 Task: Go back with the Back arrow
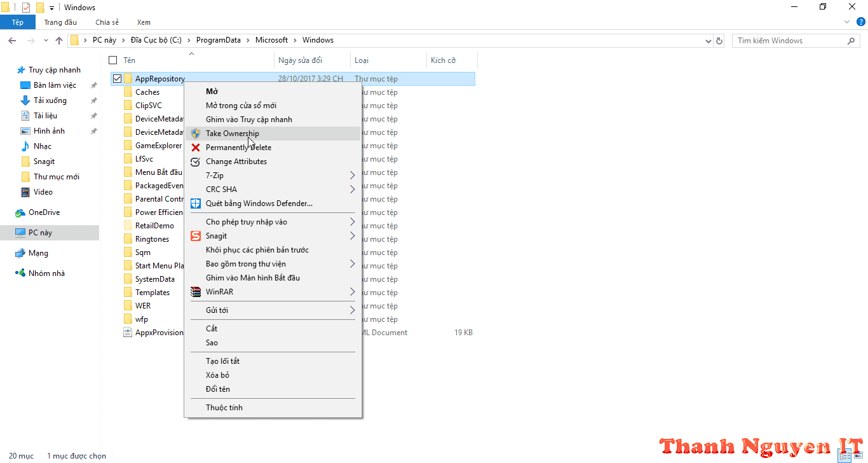click(x=12, y=41)
